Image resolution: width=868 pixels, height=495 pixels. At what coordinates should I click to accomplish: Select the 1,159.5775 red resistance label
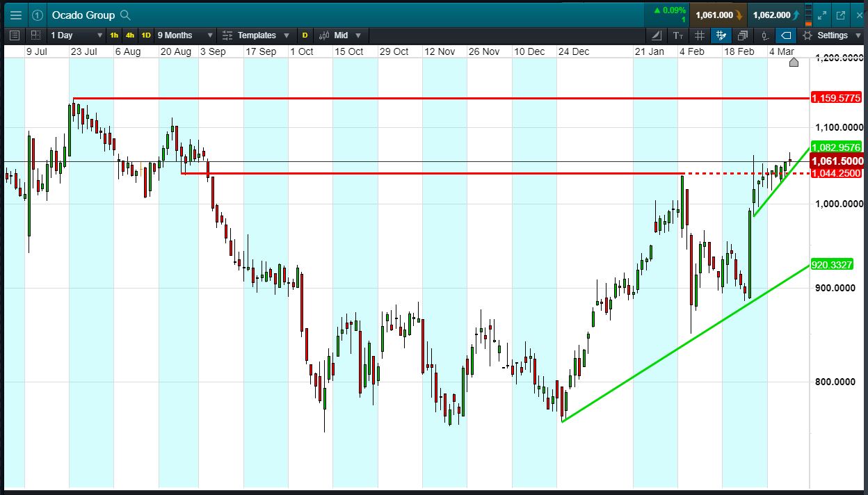point(837,98)
